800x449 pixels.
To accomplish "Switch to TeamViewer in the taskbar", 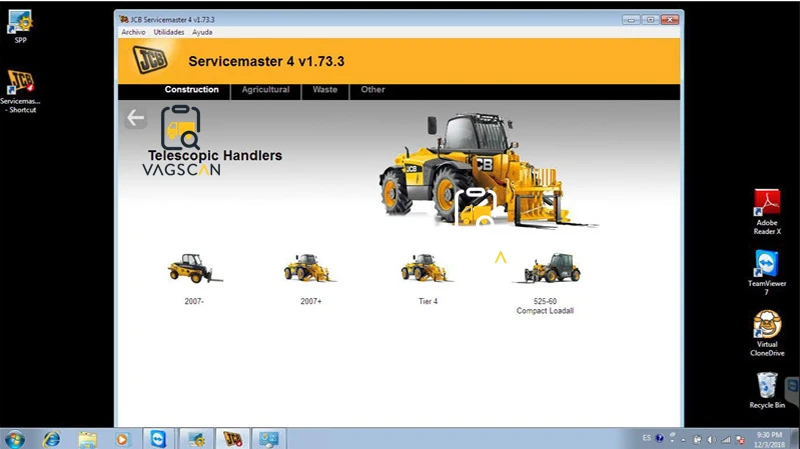I will click(x=158, y=439).
